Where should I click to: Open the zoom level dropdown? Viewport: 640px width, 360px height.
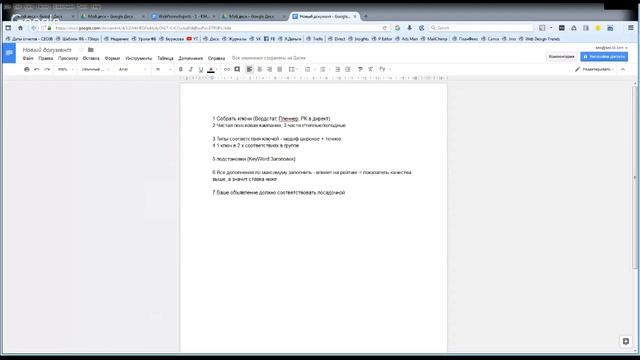[66, 69]
